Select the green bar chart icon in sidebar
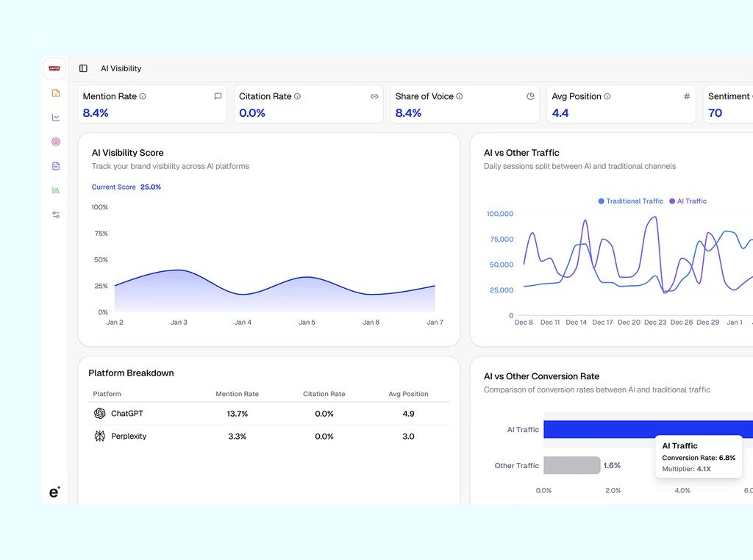 [55, 190]
